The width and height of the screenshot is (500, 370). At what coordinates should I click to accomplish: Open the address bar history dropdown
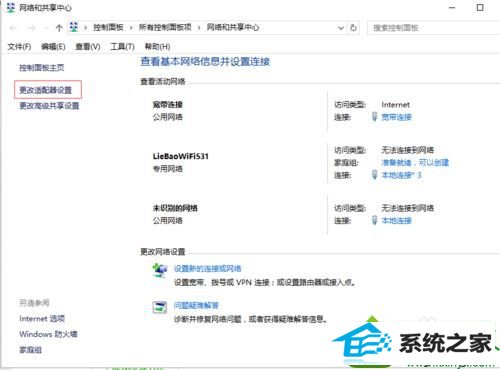[x=341, y=28]
